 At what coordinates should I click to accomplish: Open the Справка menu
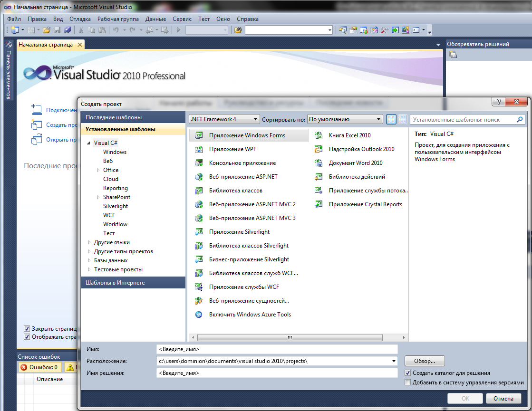[x=248, y=19]
